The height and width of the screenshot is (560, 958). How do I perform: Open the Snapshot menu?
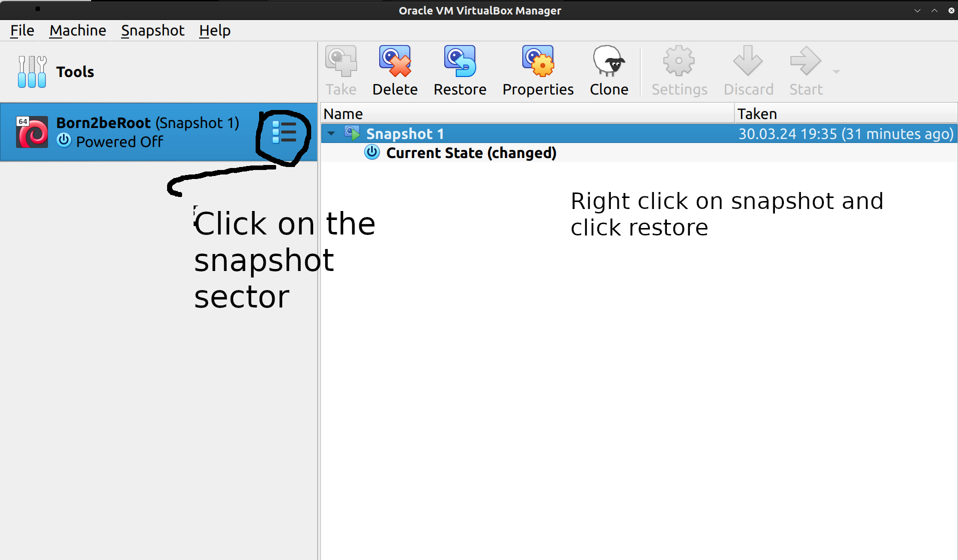click(x=153, y=30)
